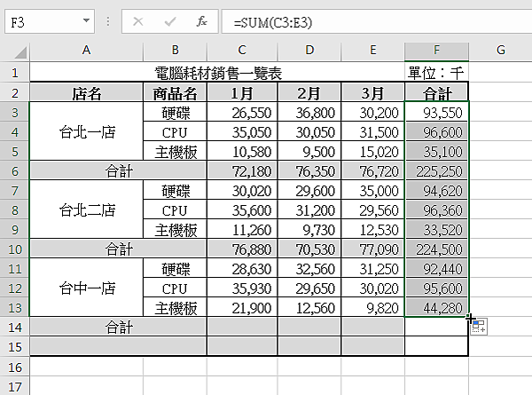Screen dimensions: 532x395
Task: Click cell with value 21,900
Action: coord(242,307)
